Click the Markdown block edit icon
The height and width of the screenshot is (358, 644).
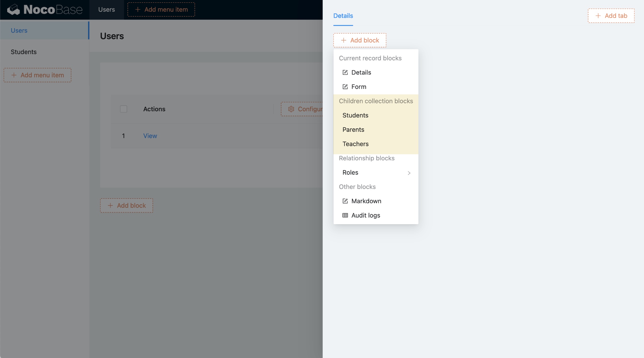click(x=345, y=201)
